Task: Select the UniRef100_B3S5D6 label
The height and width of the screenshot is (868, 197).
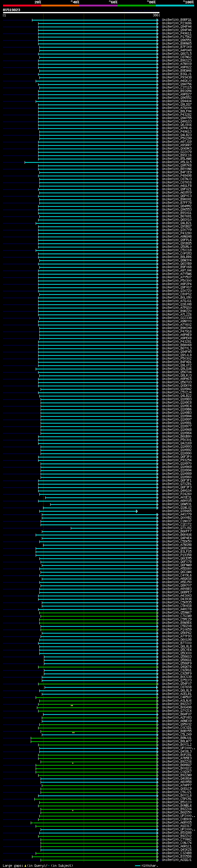Action: [177, 857]
